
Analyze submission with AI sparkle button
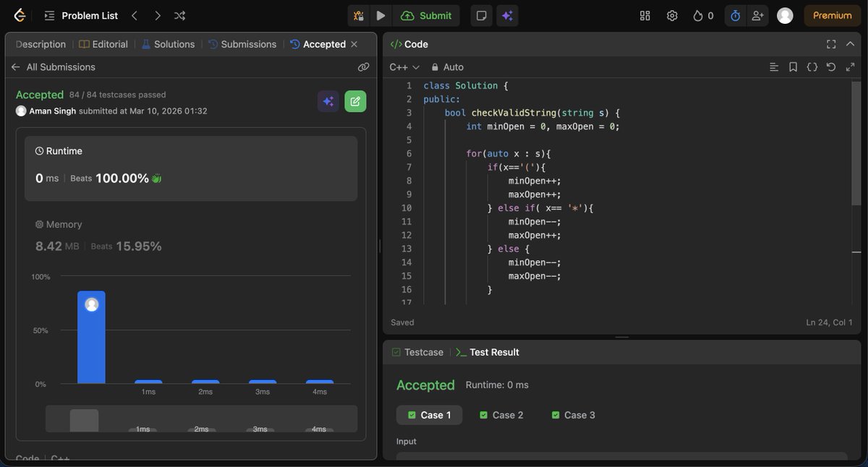(x=328, y=101)
